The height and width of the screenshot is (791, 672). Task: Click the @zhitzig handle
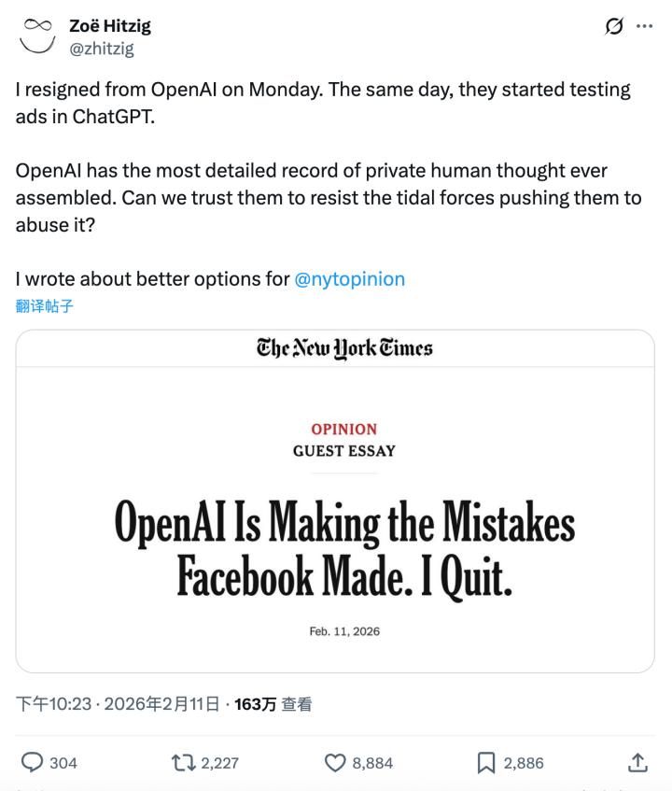(102, 49)
